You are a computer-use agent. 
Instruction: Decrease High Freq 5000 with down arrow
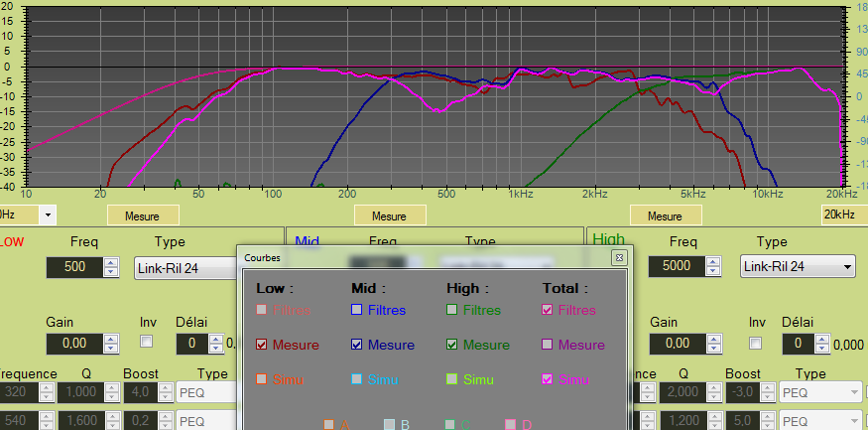(714, 271)
